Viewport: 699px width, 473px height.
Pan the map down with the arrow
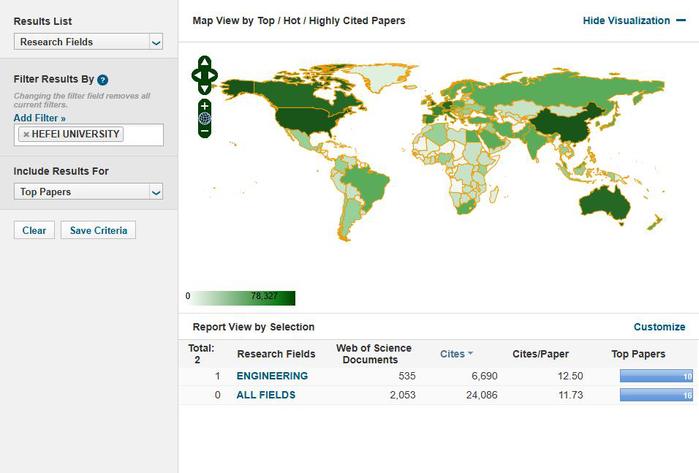point(204,86)
